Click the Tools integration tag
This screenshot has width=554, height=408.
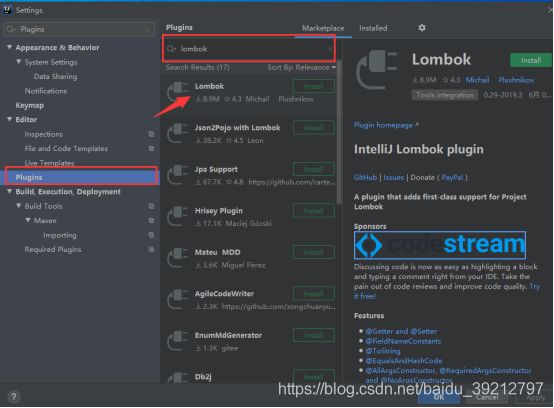pos(444,95)
